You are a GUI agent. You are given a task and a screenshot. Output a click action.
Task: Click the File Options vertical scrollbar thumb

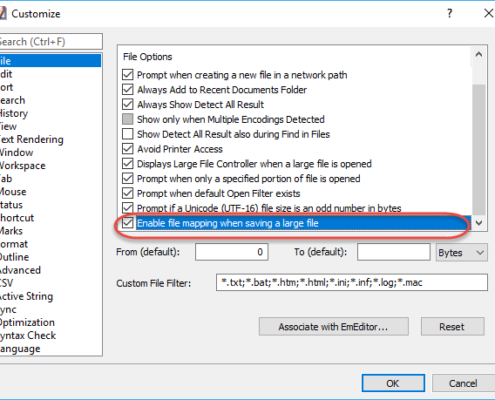click(479, 150)
